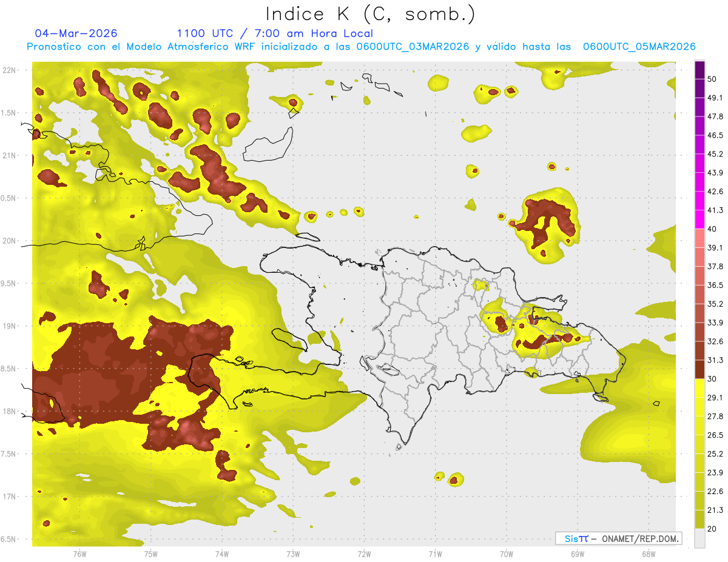The height and width of the screenshot is (562, 728).
Task: Click the legend value "30"
Action: click(x=713, y=379)
